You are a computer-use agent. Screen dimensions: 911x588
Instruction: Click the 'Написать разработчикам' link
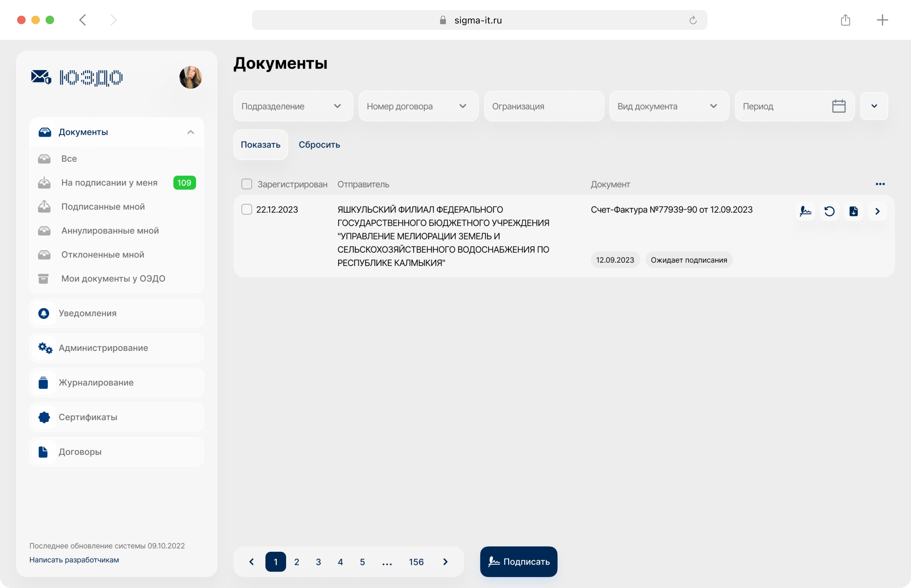tap(74, 560)
